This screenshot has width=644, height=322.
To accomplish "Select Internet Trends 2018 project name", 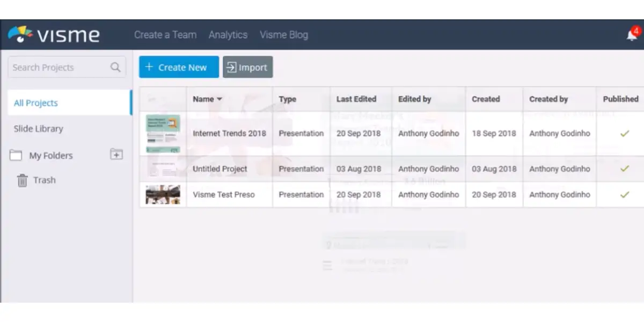I will click(229, 133).
